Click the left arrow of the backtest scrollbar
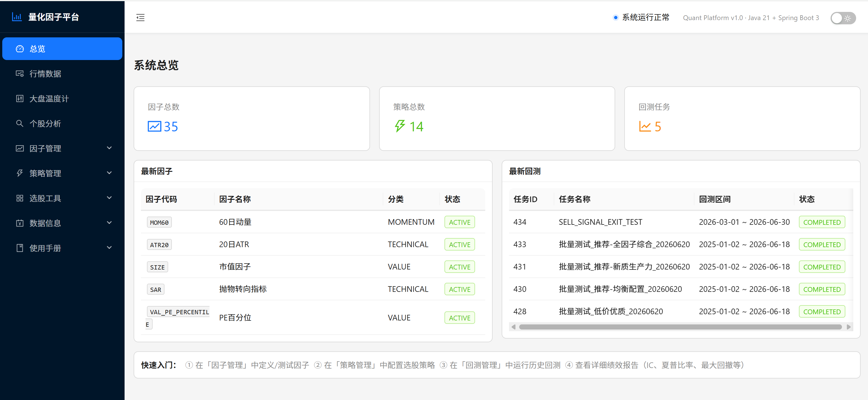Screen dimensions: 868x400 (x=513, y=327)
